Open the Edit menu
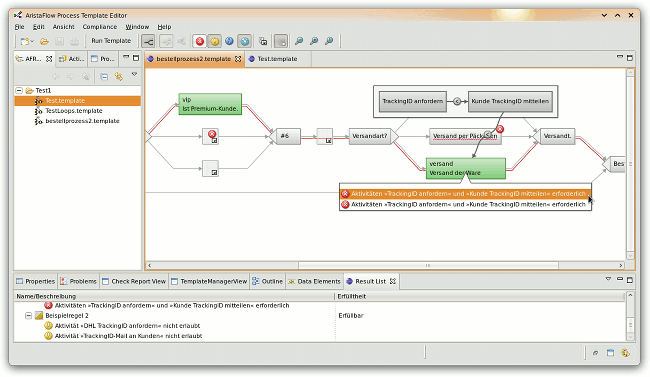The width and height of the screenshot is (650, 377). click(x=39, y=27)
